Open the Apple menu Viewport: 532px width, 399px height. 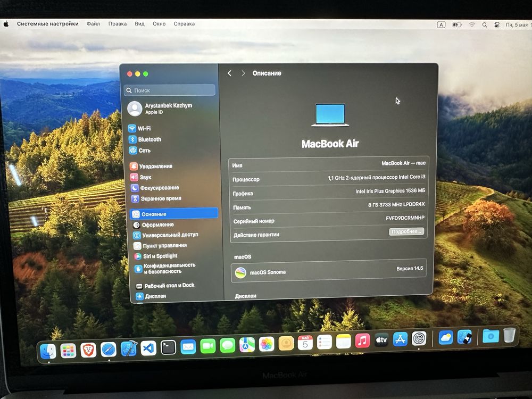tap(6, 24)
